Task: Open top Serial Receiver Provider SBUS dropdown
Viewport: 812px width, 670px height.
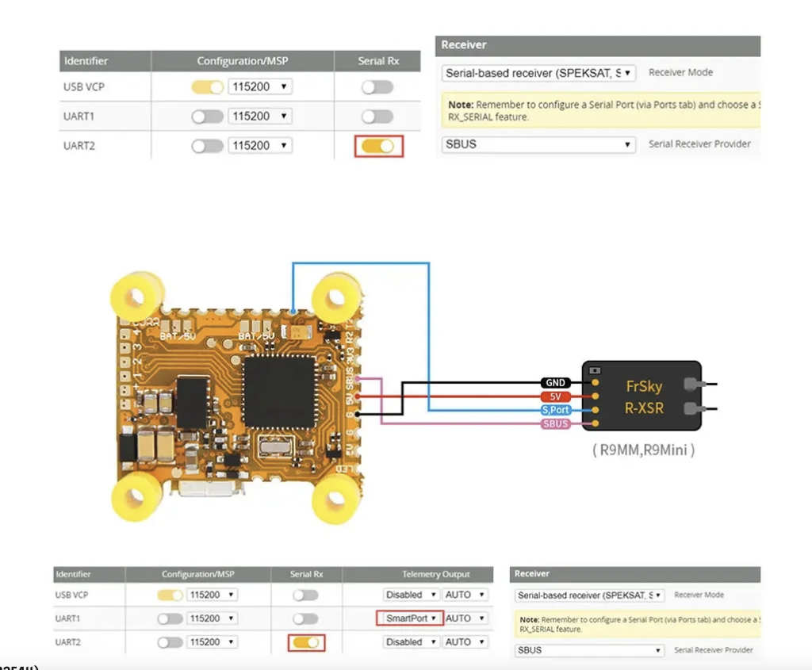Action: (539, 145)
